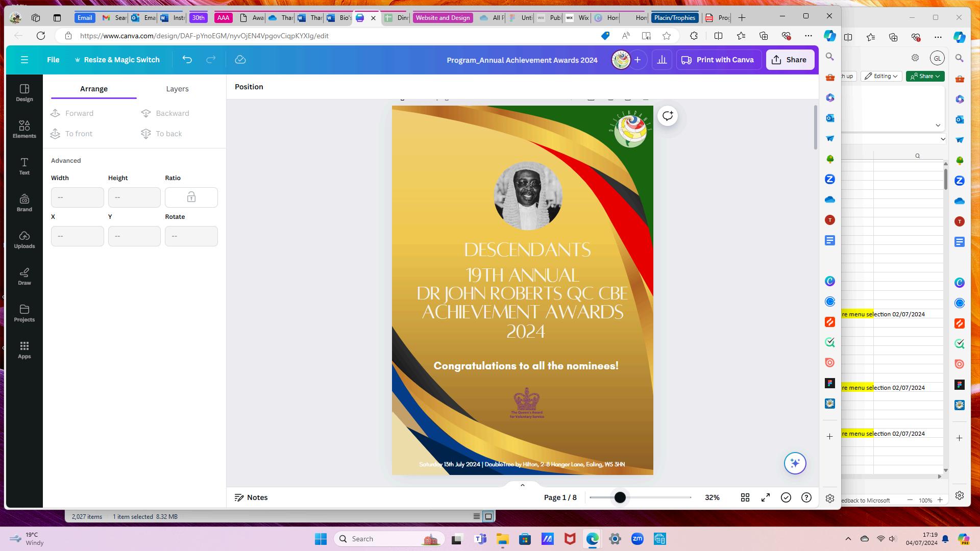Open the Brand kit panel

(x=24, y=202)
